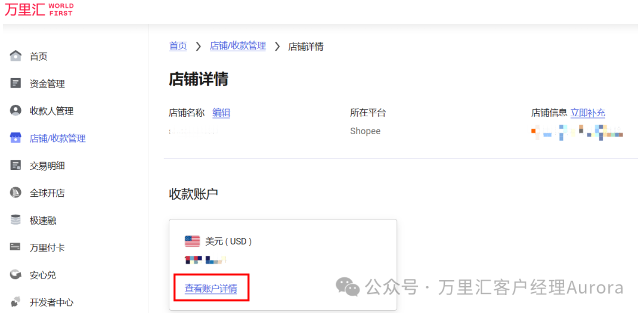644x313 pixels.
Task: Open 安心兑 sidebar entry
Action: click(43, 275)
